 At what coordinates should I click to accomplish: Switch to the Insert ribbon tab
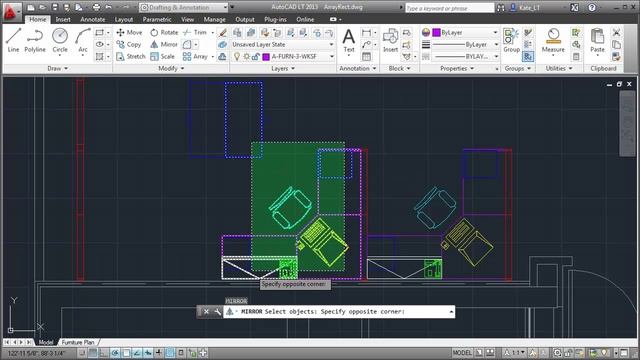point(63,19)
